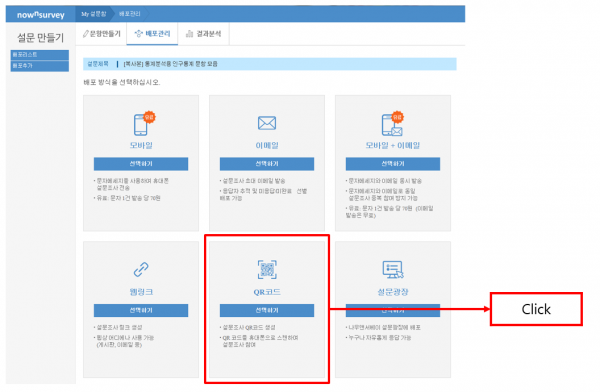Open the 배포관리 tab

[x=152, y=34]
